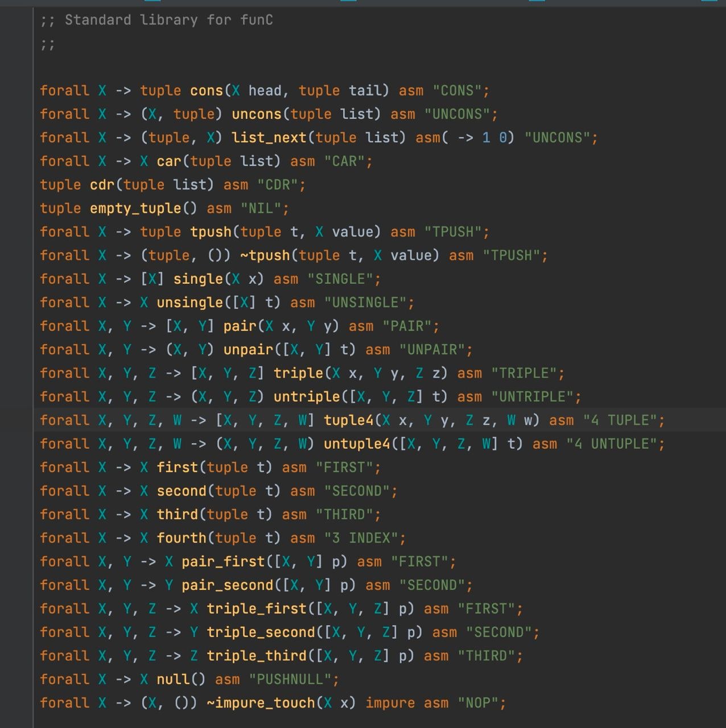Click the "UNSINGLE" asm string

click(x=365, y=303)
